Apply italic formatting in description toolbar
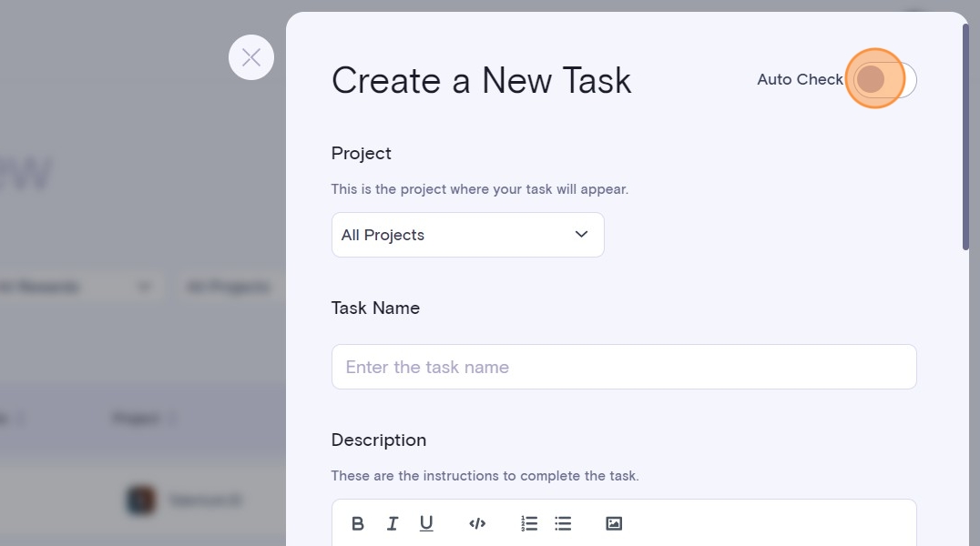This screenshot has width=980, height=546. click(393, 523)
